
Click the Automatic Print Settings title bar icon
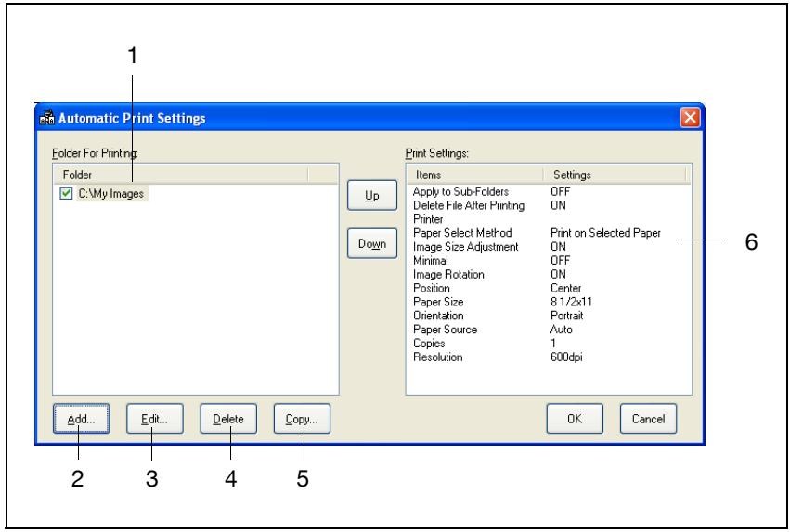[x=46, y=117]
